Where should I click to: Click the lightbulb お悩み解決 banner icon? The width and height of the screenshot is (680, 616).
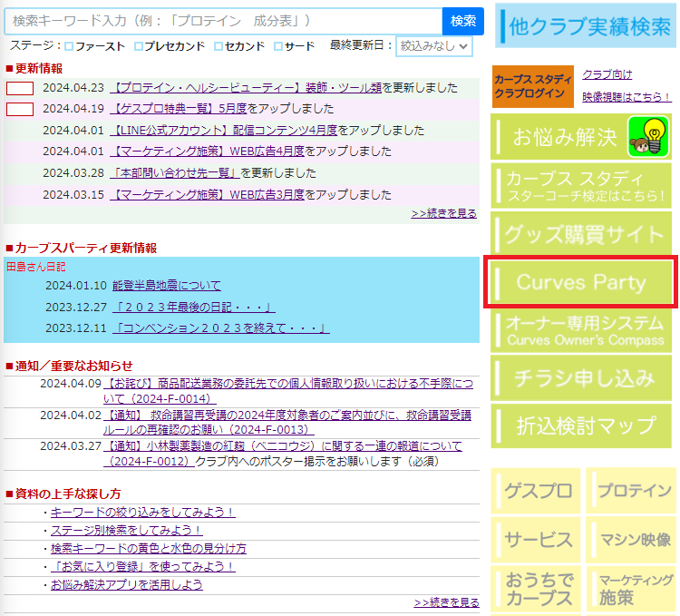(647, 137)
